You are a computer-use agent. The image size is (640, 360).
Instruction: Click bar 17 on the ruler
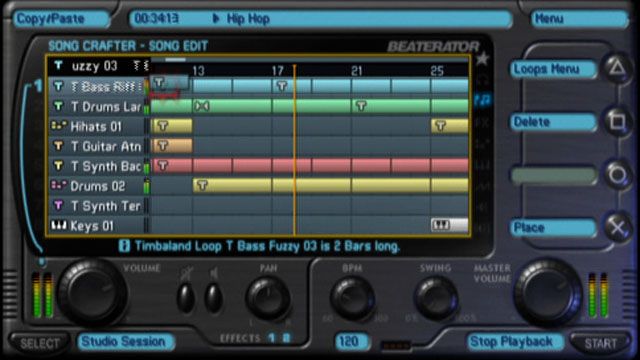278,71
